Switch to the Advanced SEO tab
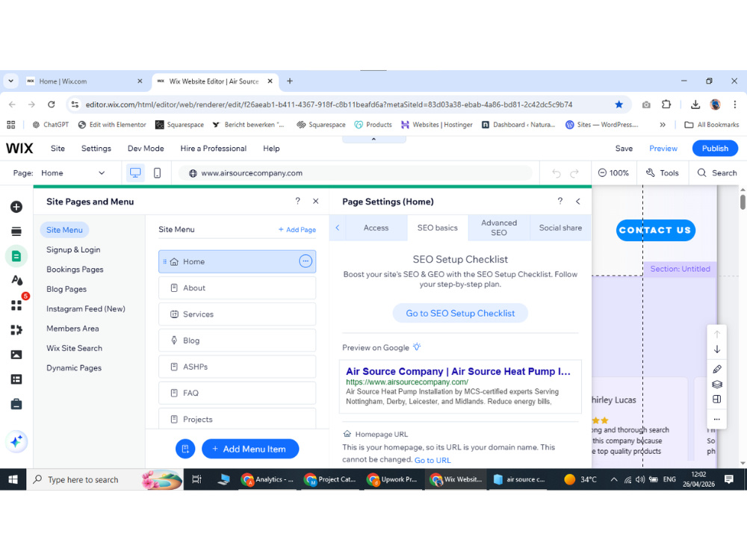This screenshot has width=747, height=560. pos(499,228)
